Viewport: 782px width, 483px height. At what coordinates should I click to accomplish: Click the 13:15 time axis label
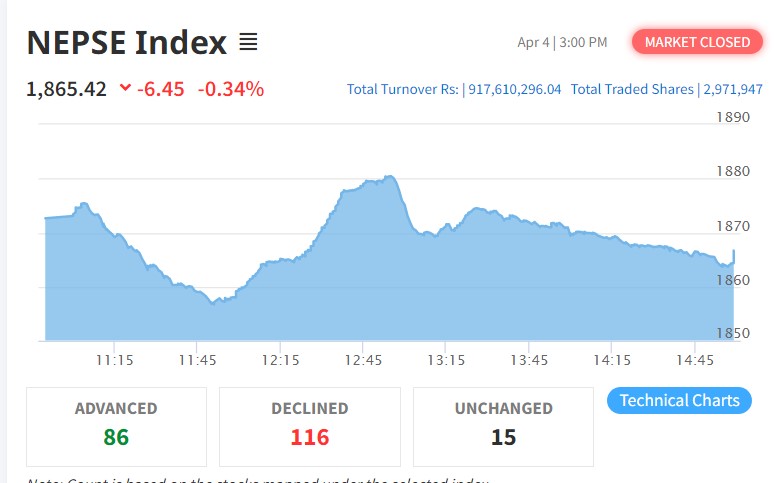point(446,360)
